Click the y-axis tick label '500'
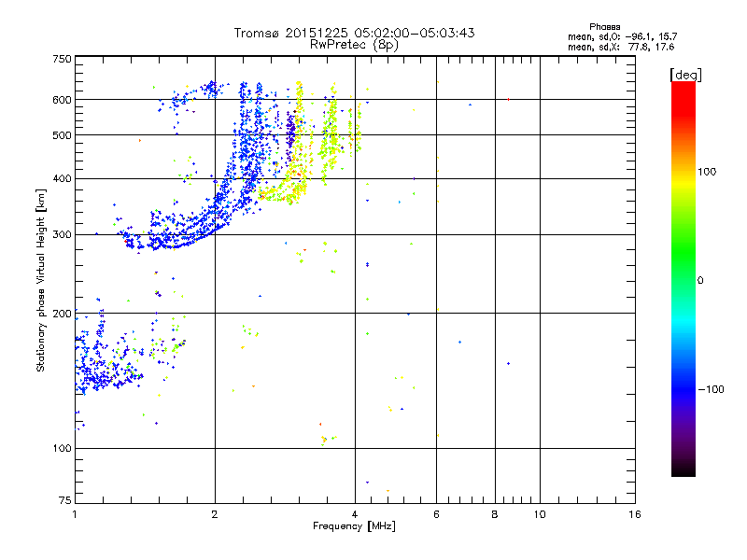The width and height of the screenshot is (747, 560). 62,135
